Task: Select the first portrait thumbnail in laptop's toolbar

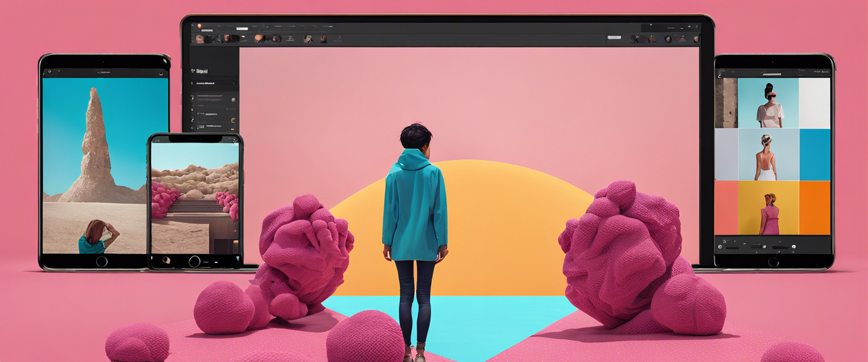Action: (x=201, y=39)
